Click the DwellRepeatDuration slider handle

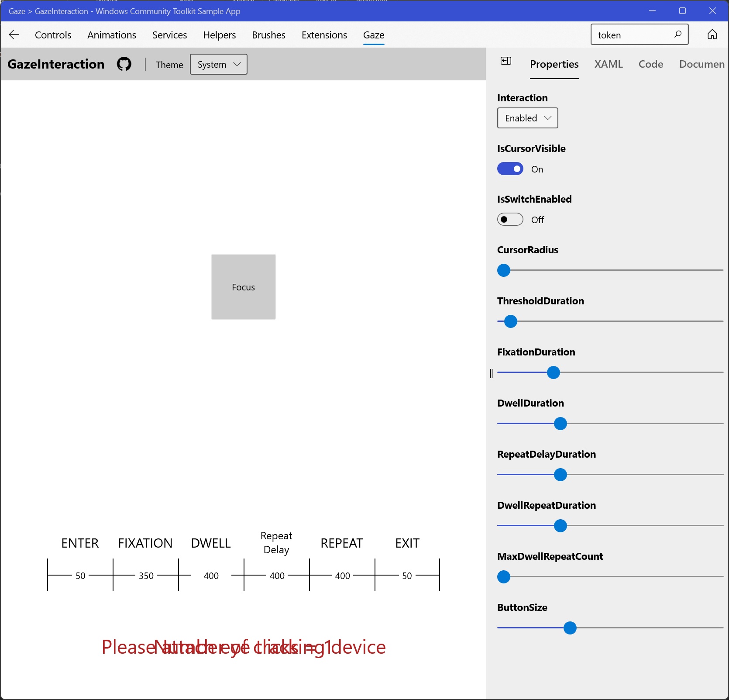coord(561,526)
